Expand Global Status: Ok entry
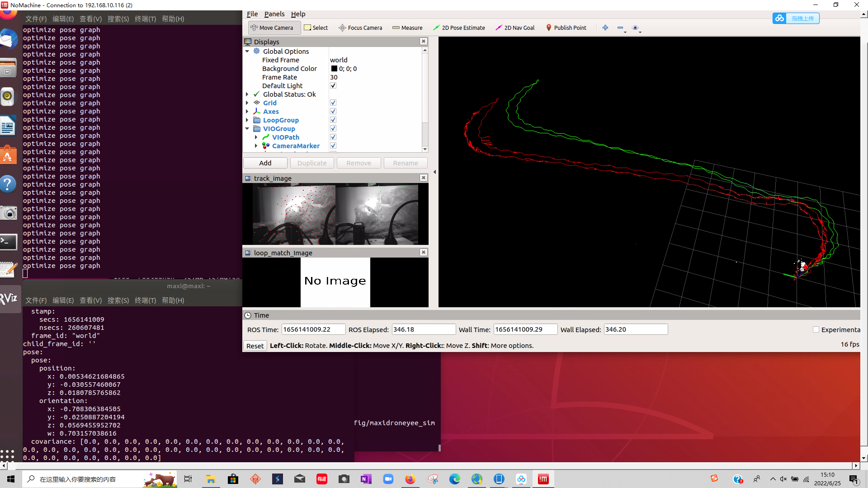The width and height of the screenshot is (868, 488). (247, 94)
